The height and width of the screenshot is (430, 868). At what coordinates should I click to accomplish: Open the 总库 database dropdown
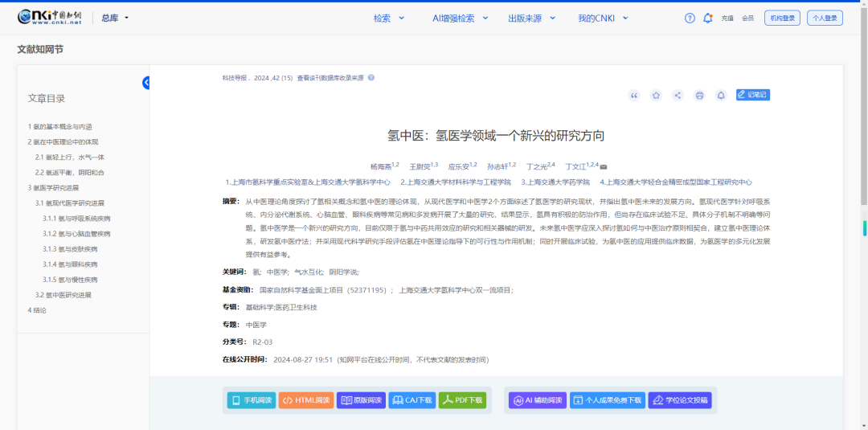(115, 18)
